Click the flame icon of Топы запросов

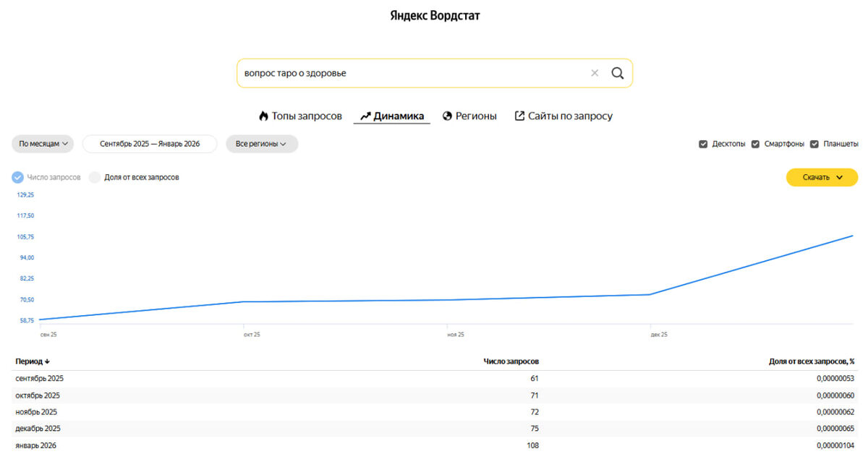[263, 116]
